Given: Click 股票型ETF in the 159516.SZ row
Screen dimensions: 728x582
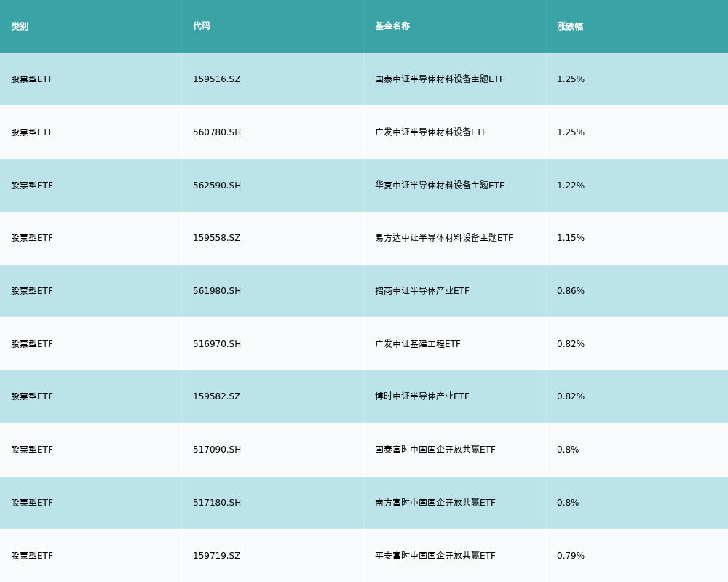Looking at the screenshot, I should pos(32,79).
